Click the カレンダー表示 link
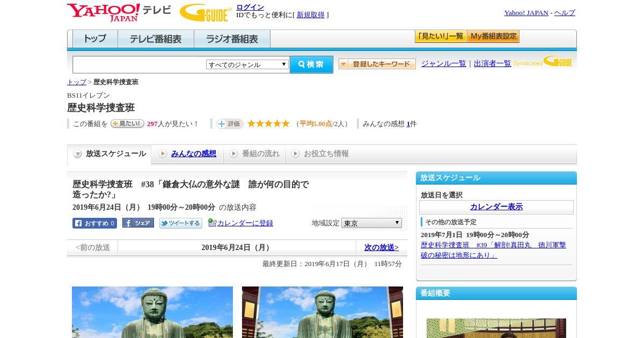The width and height of the screenshot is (644, 338). point(496,207)
